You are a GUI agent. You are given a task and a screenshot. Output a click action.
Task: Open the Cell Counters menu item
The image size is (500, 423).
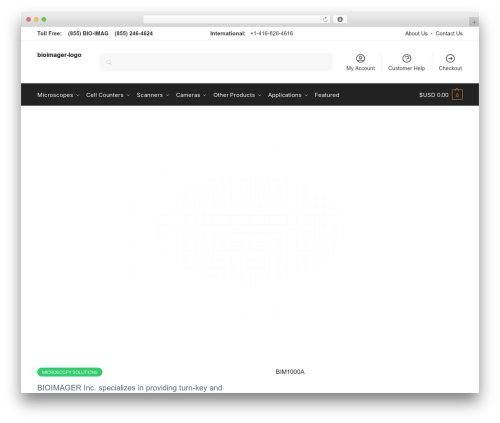click(105, 95)
